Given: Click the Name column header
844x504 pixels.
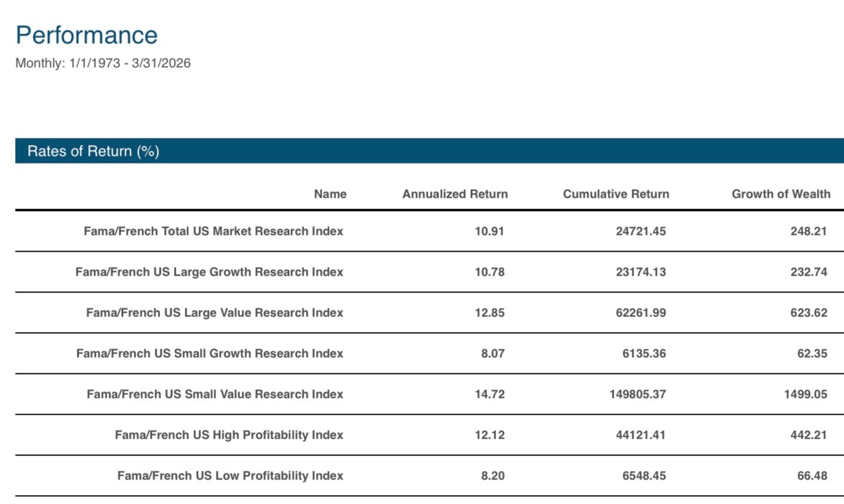Looking at the screenshot, I should tap(330, 194).
